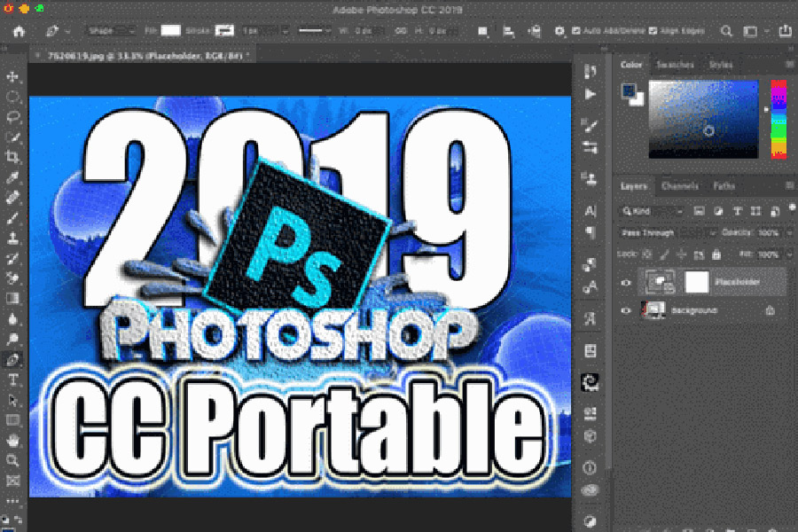Link width and height fields
798x532 pixels.
tap(401, 31)
